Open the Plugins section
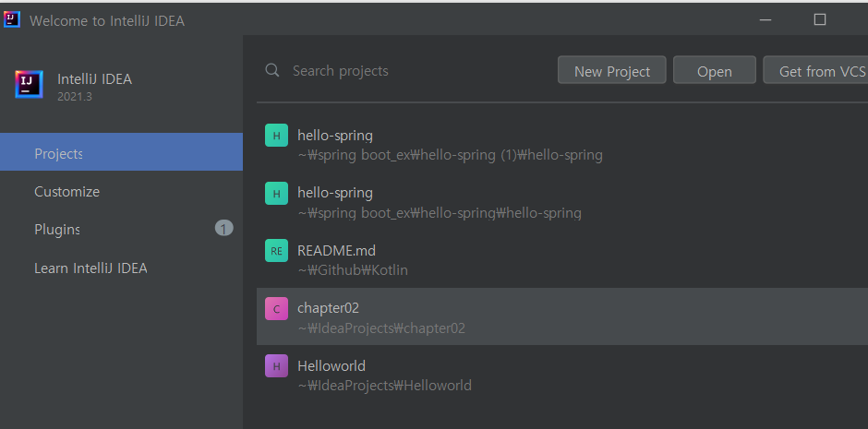 click(x=57, y=230)
